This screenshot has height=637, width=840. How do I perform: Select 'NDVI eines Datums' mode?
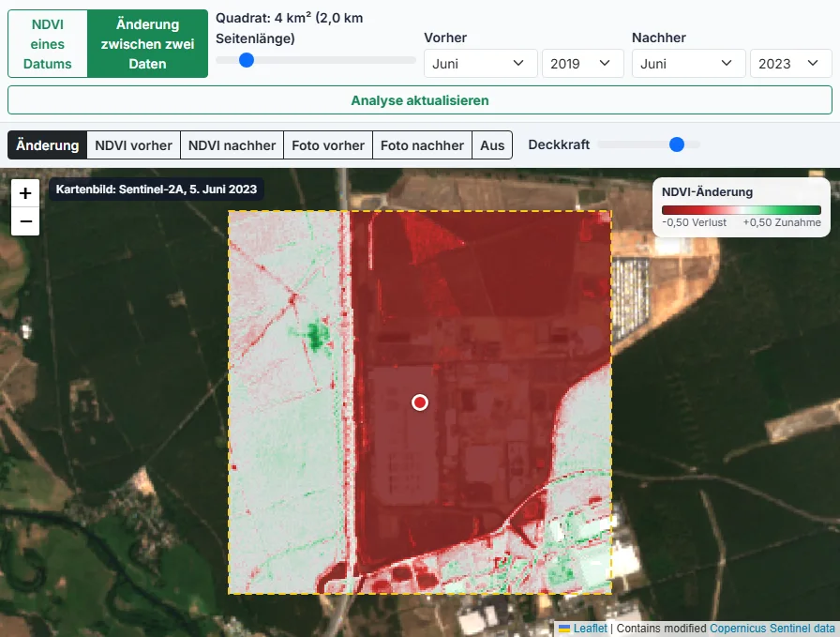tap(48, 44)
